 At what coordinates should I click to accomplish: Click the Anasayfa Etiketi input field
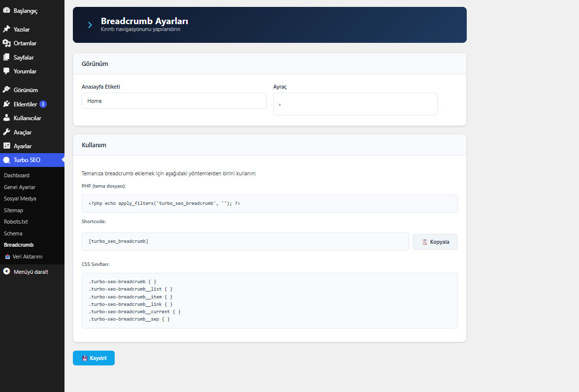(174, 101)
